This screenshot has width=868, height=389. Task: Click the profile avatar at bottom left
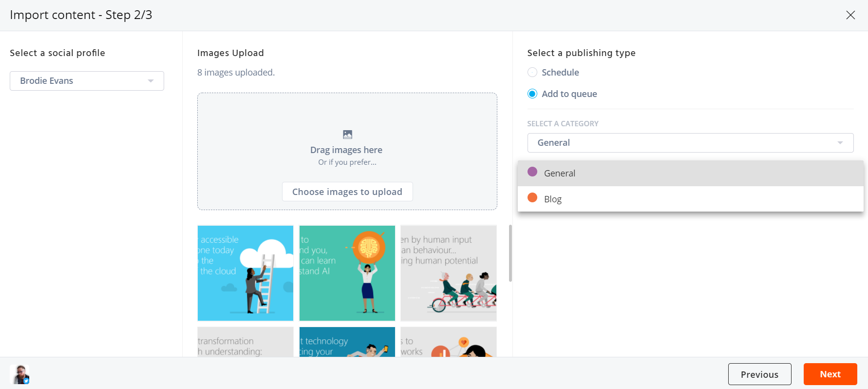pyautogui.click(x=20, y=374)
